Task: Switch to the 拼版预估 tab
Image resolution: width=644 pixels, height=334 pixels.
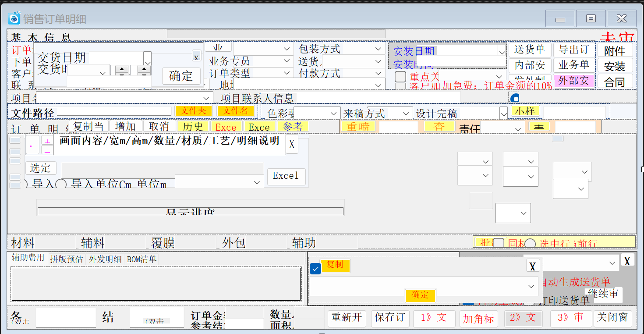Action: pyautogui.click(x=67, y=259)
